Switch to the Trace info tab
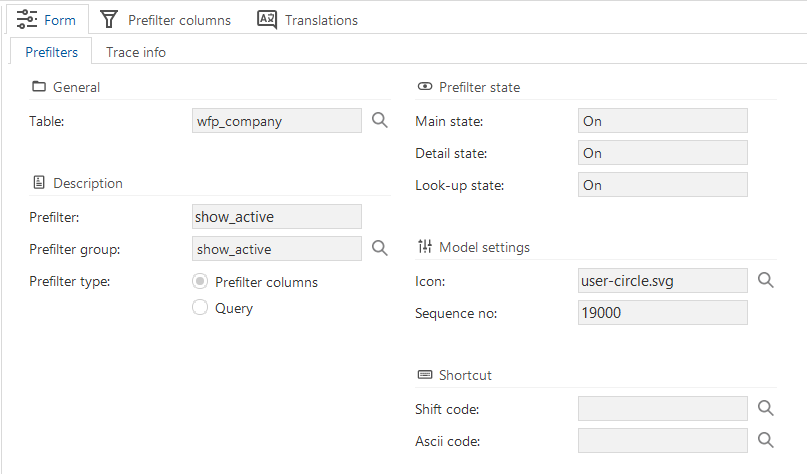807x474 pixels. 136,52
